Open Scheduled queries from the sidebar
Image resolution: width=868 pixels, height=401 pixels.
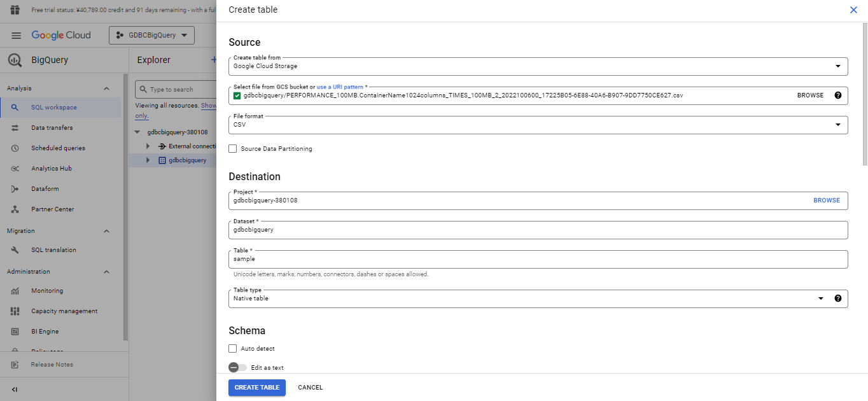[58, 148]
